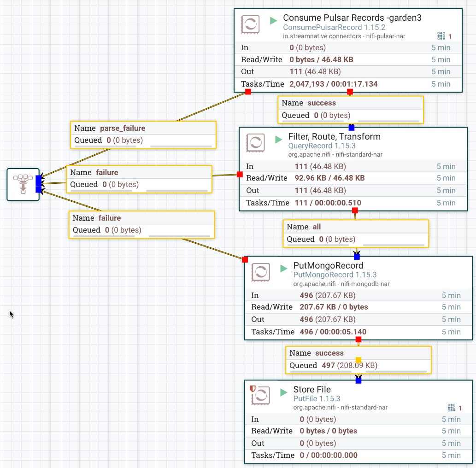Select the all connection between QueryRecord and PutMongoRecord

(355, 233)
